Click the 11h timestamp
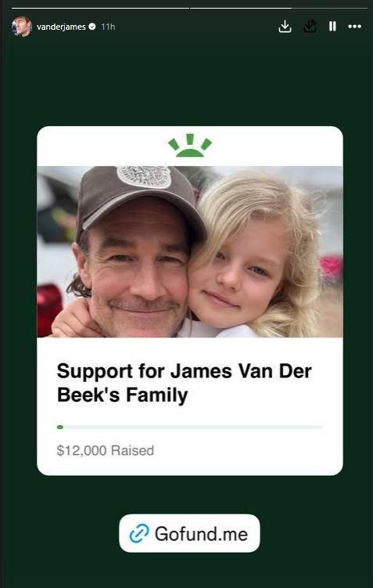The image size is (373, 588). click(108, 27)
